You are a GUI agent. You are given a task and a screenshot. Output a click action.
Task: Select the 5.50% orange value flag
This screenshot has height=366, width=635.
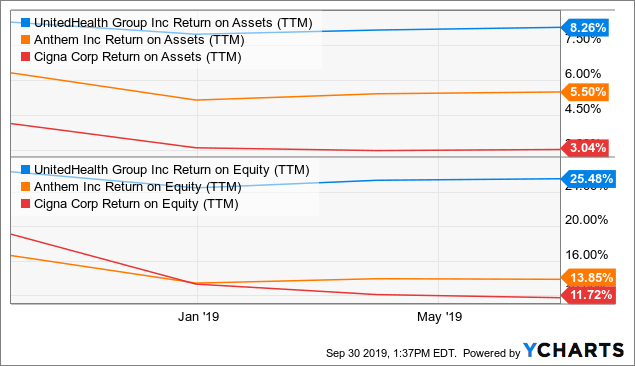pyautogui.click(x=585, y=92)
